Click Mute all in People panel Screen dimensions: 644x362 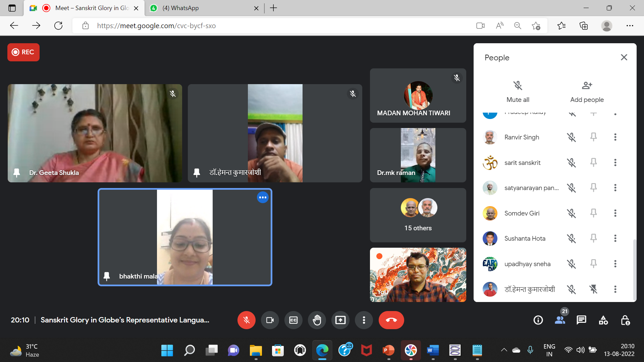pos(518,91)
